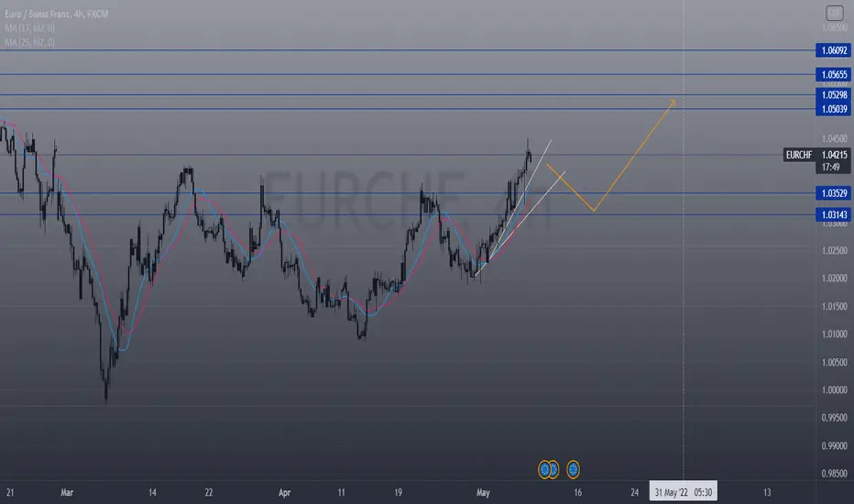Open the currency button atop the price scale
The width and height of the screenshot is (854, 504).
(x=834, y=13)
